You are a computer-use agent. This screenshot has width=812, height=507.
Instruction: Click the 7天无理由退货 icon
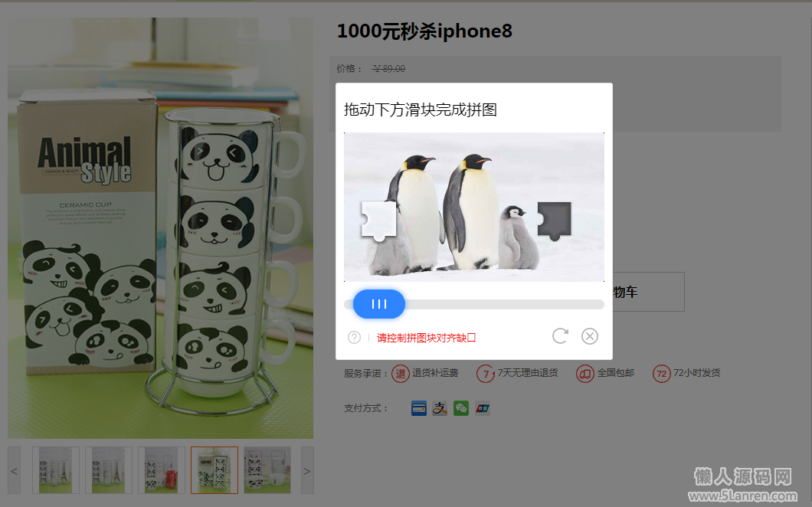tap(485, 374)
